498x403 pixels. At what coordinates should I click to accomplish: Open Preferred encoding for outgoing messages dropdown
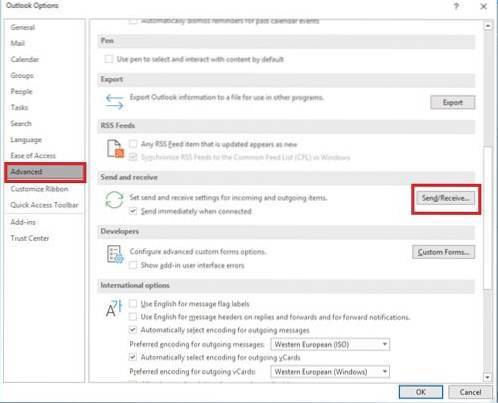tap(330, 344)
